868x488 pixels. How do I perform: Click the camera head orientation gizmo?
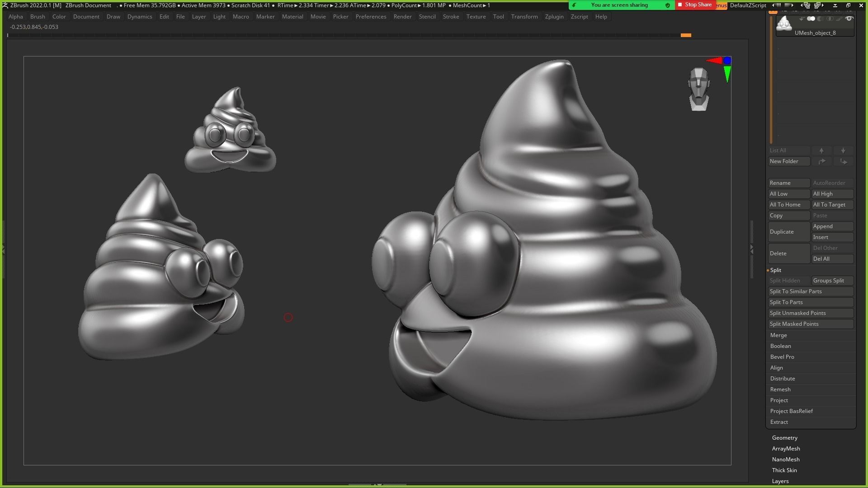coord(699,89)
